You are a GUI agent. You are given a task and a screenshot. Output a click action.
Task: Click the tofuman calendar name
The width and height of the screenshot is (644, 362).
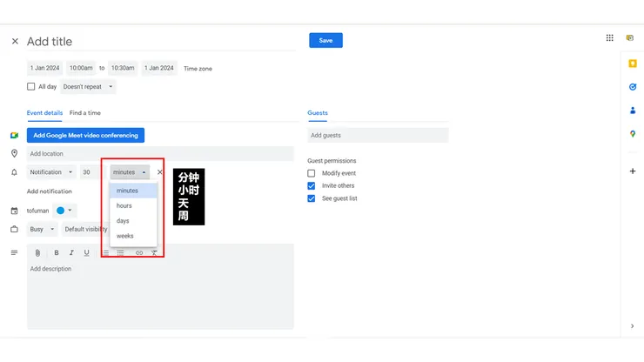pos(37,211)
